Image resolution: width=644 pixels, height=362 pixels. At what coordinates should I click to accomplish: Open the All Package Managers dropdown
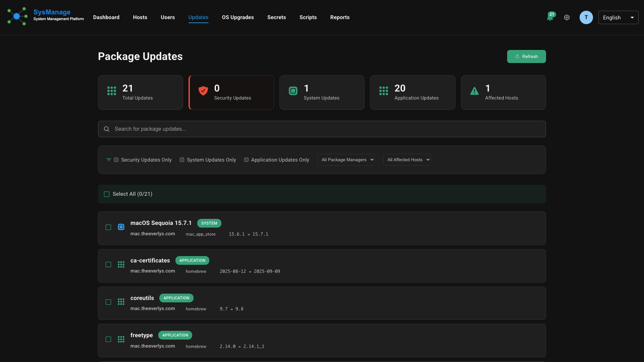346,160
